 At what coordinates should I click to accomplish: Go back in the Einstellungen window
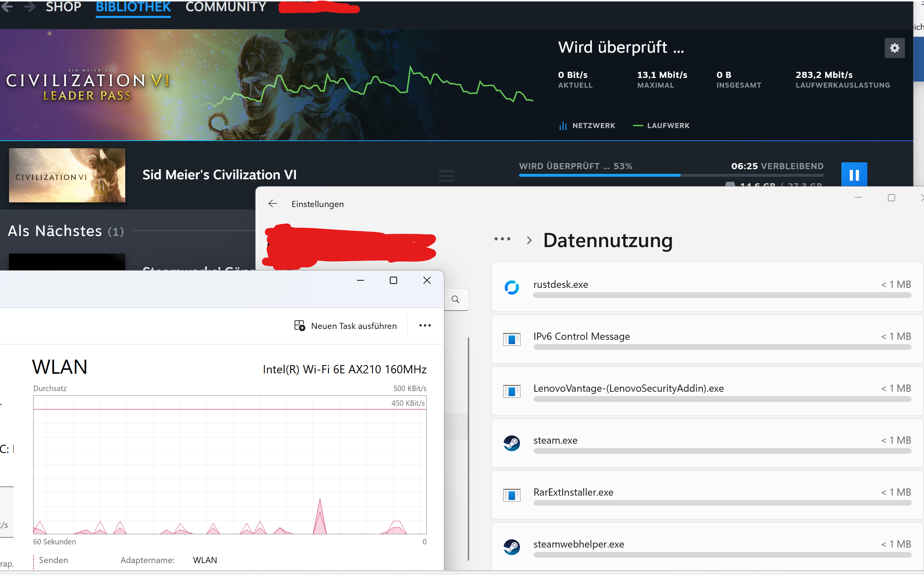[x=273, y=204]
